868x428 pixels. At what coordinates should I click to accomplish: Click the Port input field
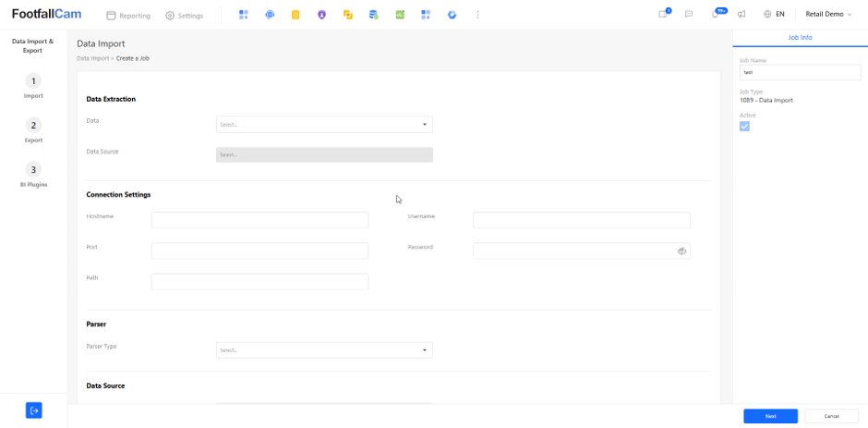tap(259, 251)
